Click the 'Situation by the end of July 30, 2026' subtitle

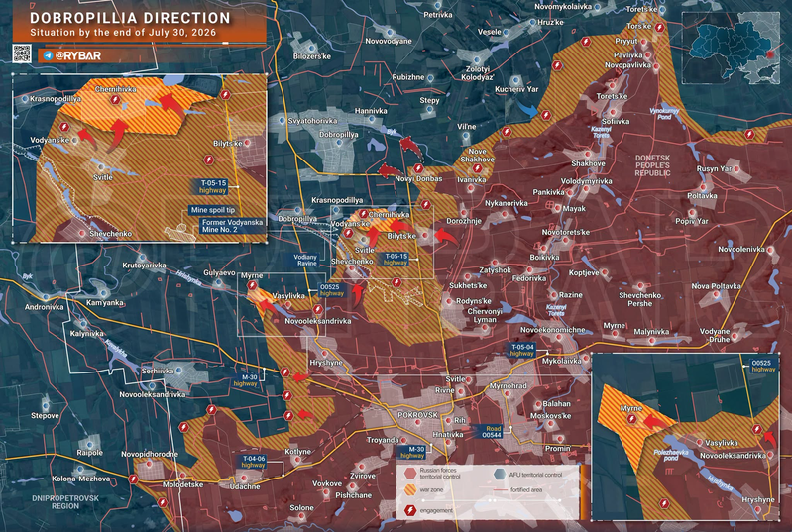click(123, 33)
